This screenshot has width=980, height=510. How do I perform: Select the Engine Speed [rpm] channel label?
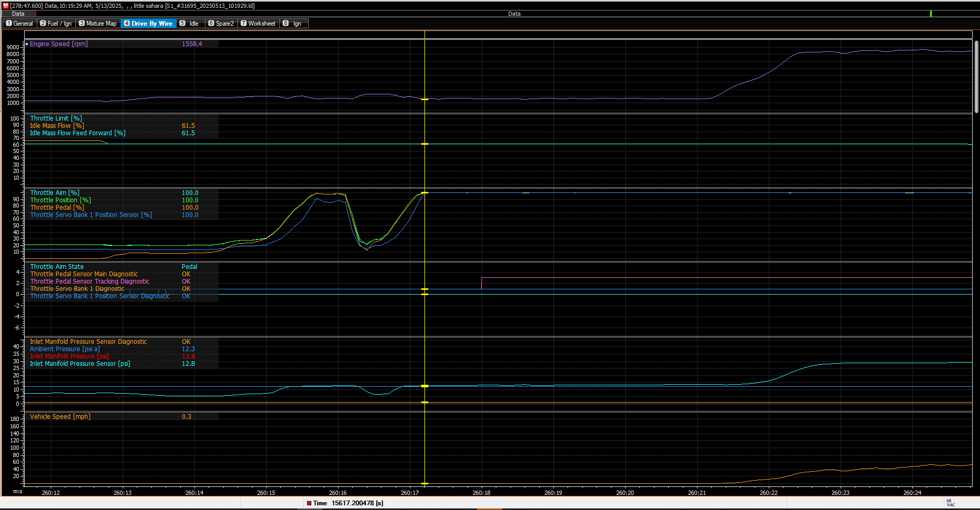59,44
